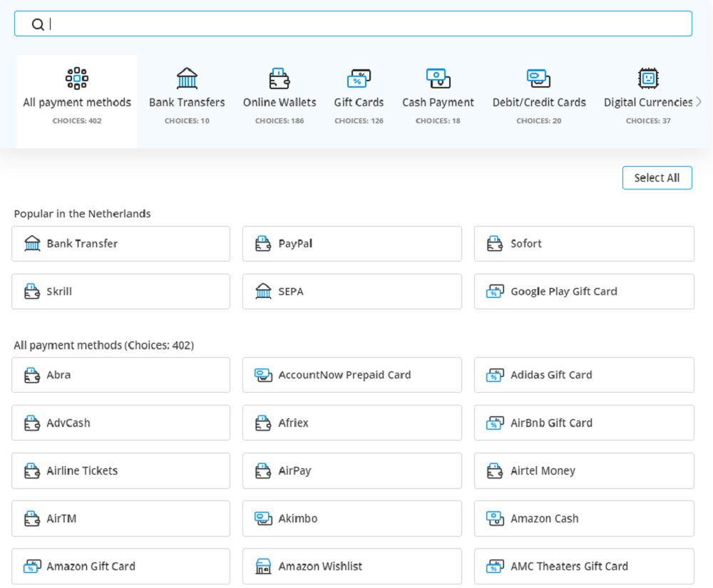713x588 pixels.
Task: Pick Amazon Cash payment
Action: pos(584,518)
